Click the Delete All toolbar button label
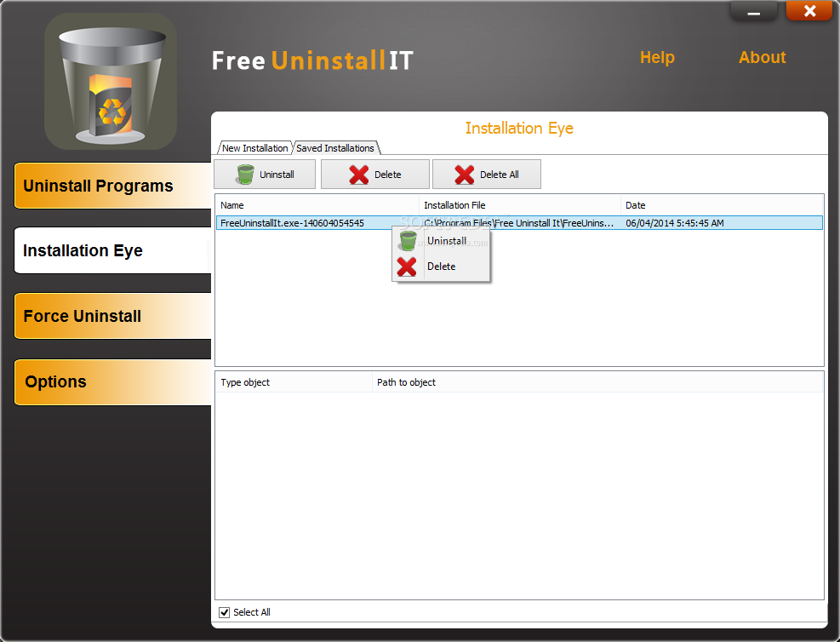 coord(500,175)
